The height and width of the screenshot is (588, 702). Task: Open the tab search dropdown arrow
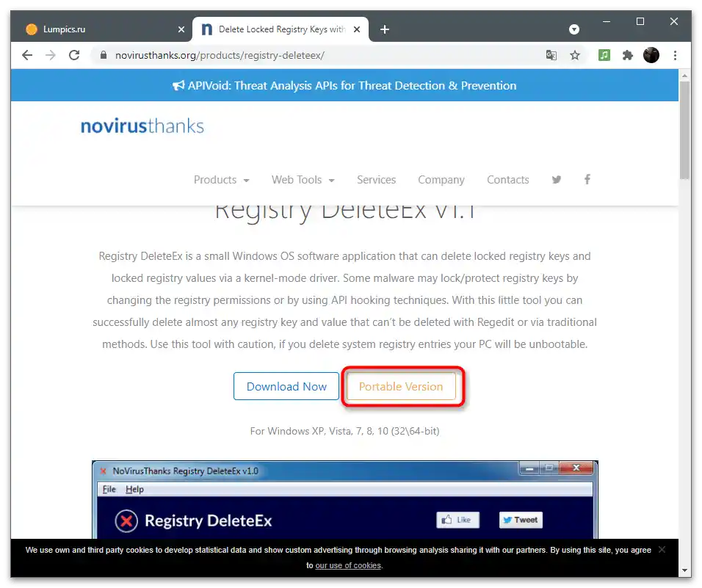[x=574, y=29]
